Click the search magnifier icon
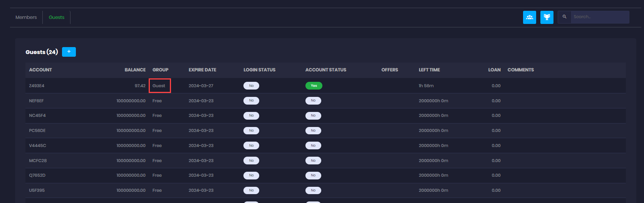This screenshot has height=203, width=644. pyautogui.click(x=564, y=17)
